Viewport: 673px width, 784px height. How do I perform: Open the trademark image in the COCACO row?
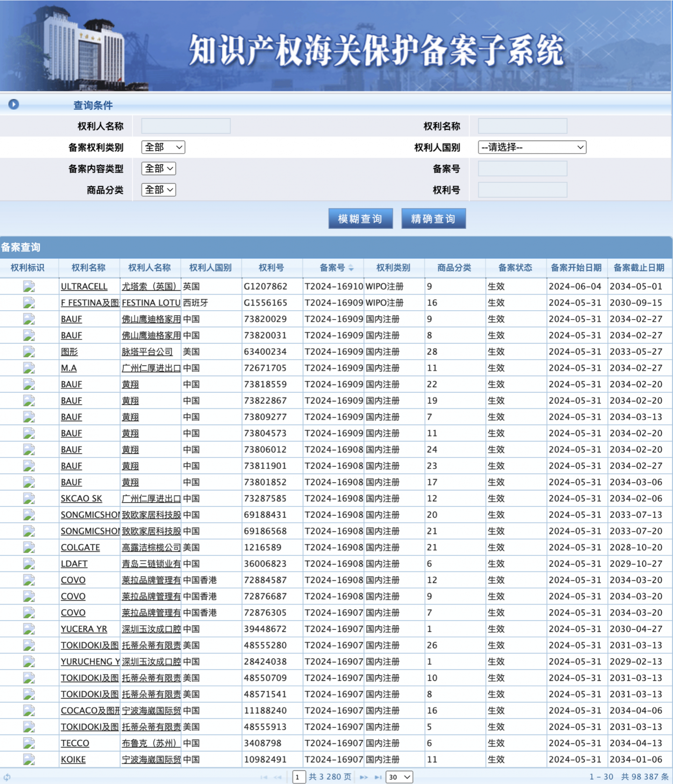pyautogui.click(x=29, y=711)
